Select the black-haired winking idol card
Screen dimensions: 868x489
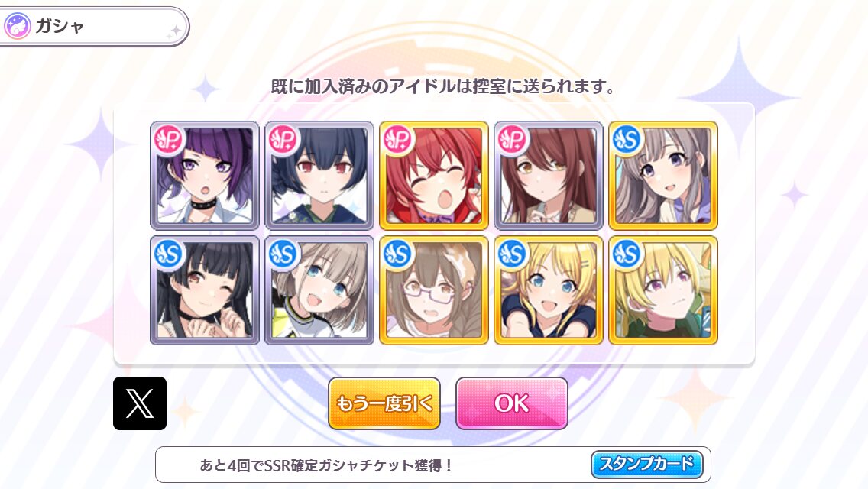tap(205, 290)
